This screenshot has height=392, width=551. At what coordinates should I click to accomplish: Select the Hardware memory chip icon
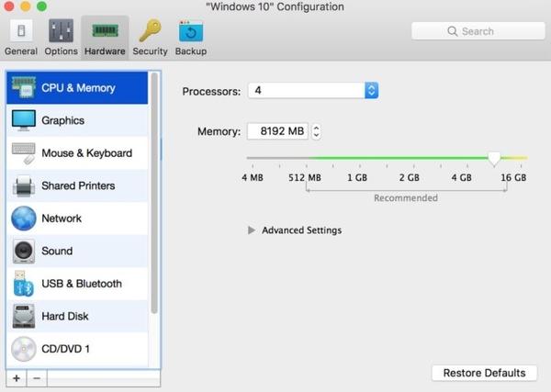[x=105, y=31]
